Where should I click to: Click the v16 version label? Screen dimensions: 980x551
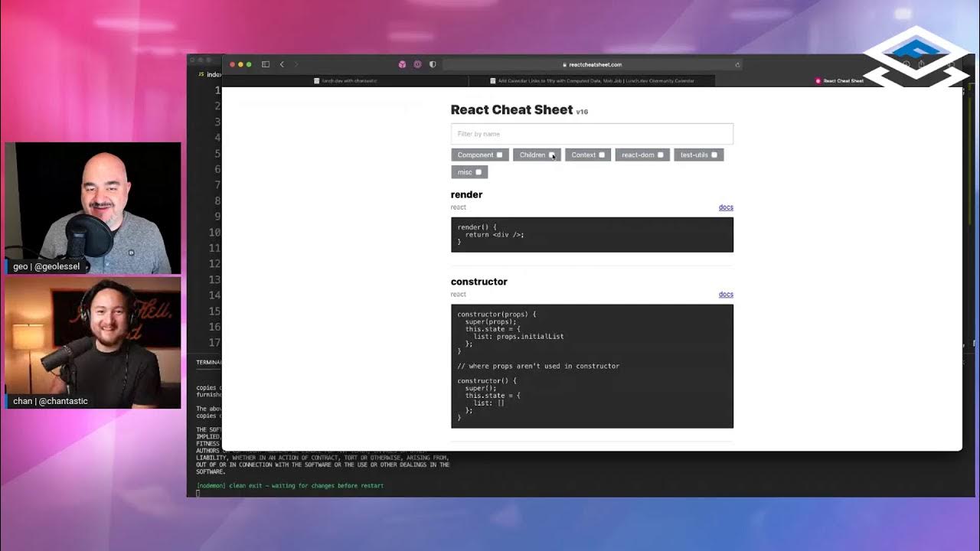pos(582,112)
